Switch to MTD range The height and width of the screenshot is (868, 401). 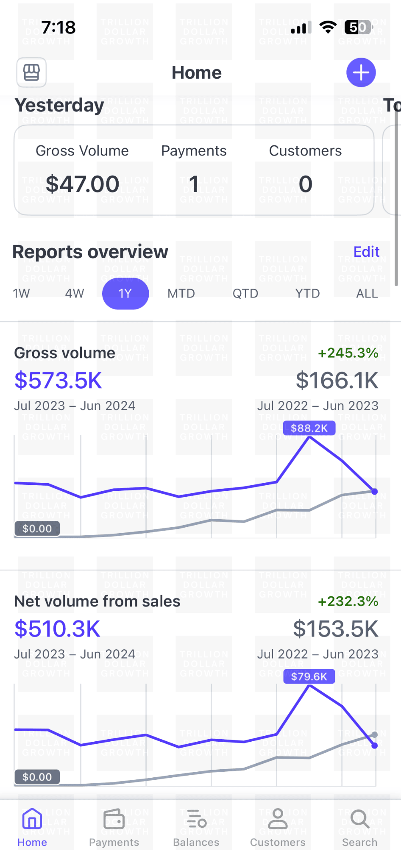click(x=181, y=293)
